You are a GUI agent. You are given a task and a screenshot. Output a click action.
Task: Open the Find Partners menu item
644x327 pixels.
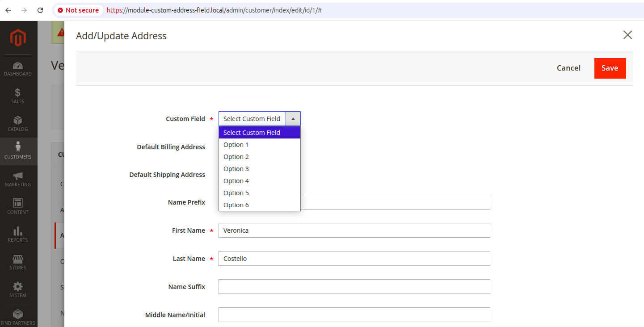click(18, 317)
